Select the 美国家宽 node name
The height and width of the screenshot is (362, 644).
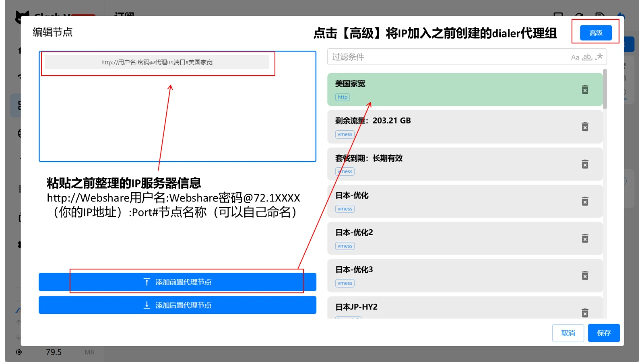350,84
